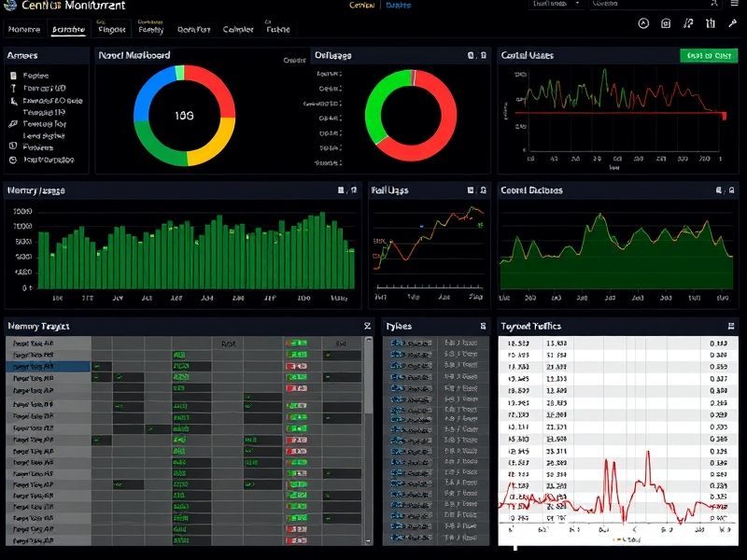The width and height of the screenshot is (747, 560).
Task: Select the last tab in the navigation row
Action: 277,29
